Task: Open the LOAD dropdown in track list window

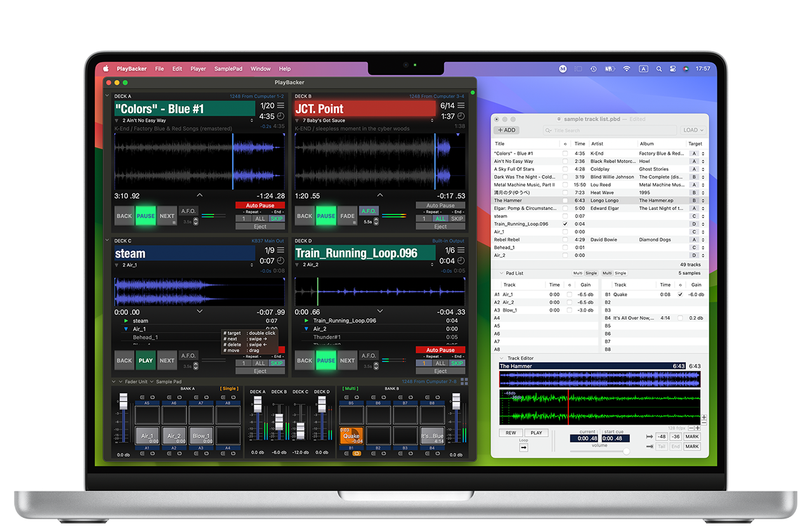Action: tap(693, 130)
